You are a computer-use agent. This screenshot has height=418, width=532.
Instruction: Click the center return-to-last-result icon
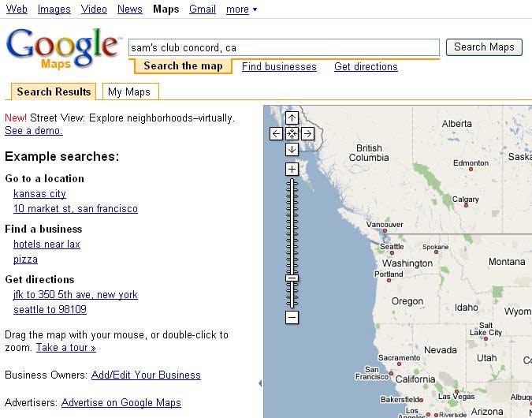[292, 134]
